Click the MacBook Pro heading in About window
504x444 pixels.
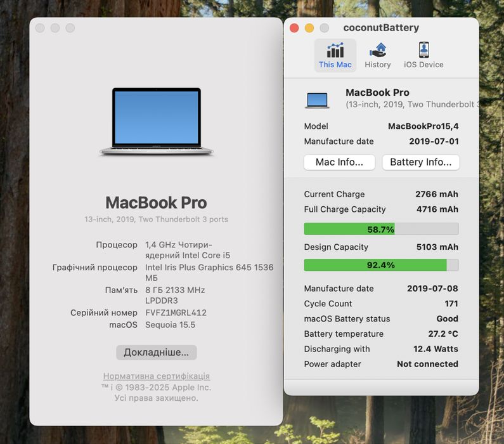tap(156, 202)
